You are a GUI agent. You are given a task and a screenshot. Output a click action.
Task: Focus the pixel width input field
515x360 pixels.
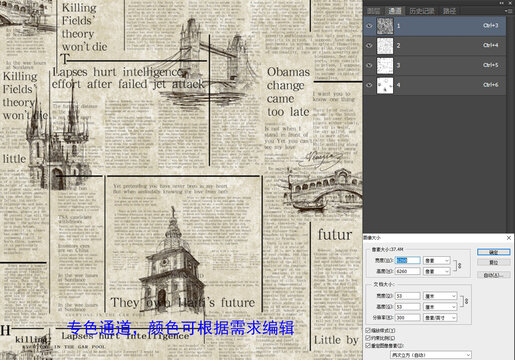click(408, 260)
